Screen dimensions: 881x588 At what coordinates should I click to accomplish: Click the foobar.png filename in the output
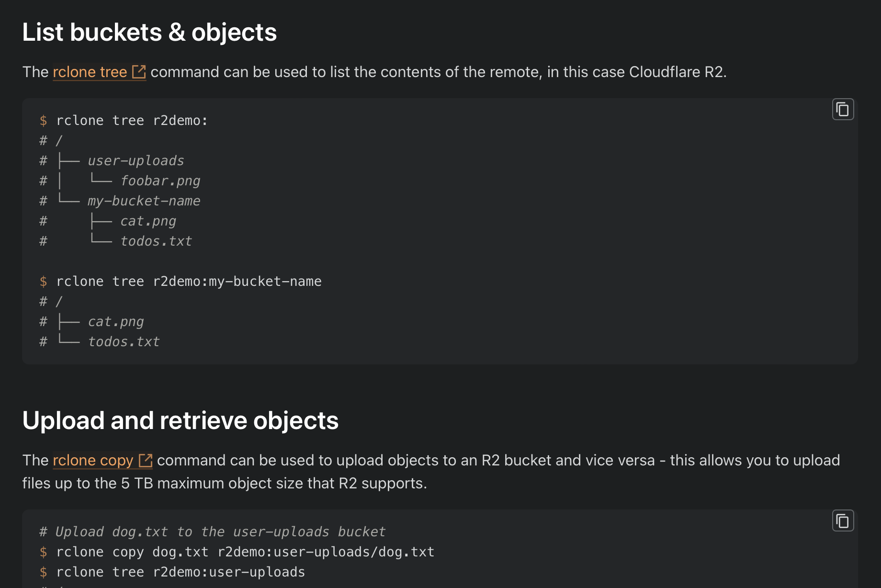click(x=161, y=181)
